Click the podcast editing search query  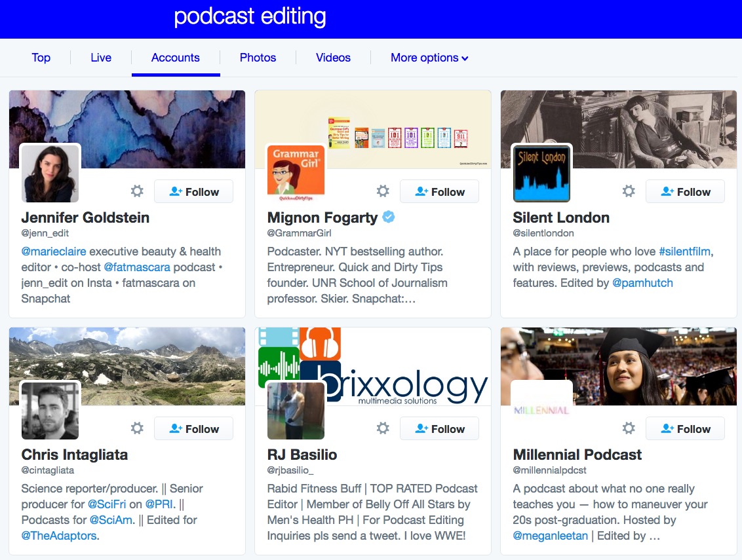point(250,17)
